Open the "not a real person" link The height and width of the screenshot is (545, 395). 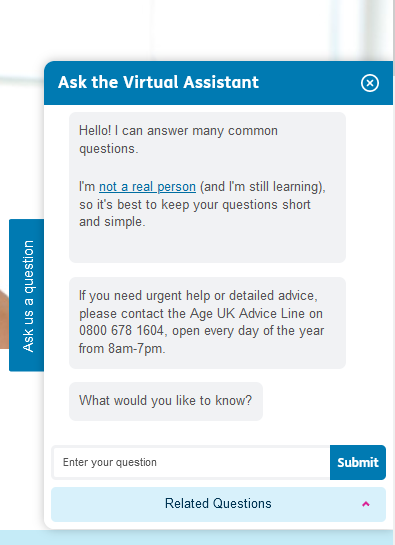coord(147,187)
